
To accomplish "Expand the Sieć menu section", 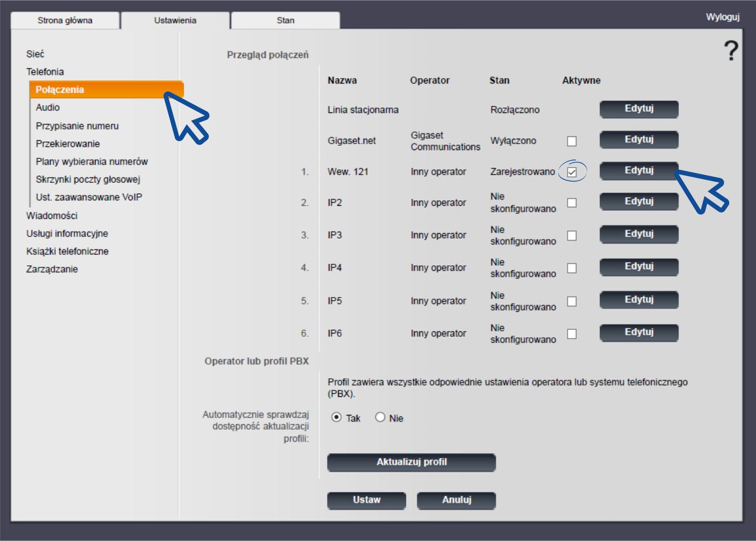I will pyautogui.click(x=35, y=54).
